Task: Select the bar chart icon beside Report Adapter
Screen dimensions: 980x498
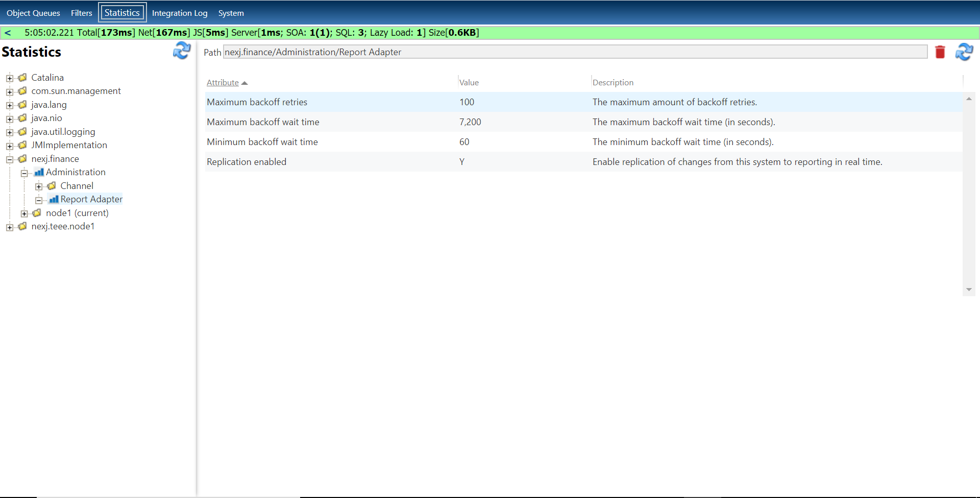Action: [53, 199]
